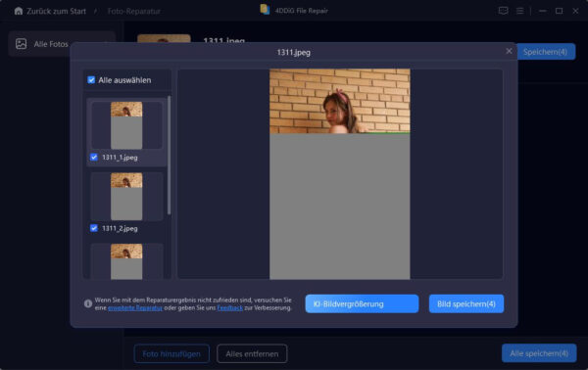Open the feedback chat icon in title bar
Screen dimensions: 588x370
tap(504, 11)
